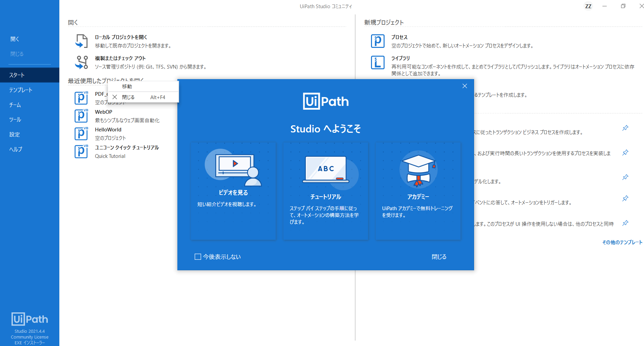This screenshot has width=644, height=346.
Task: Select the Library project icon
Action: (377, 62)
